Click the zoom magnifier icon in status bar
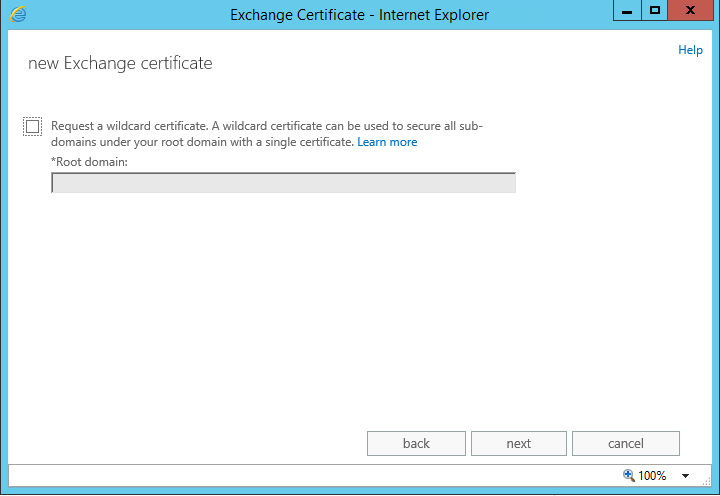 pos(629,475)
